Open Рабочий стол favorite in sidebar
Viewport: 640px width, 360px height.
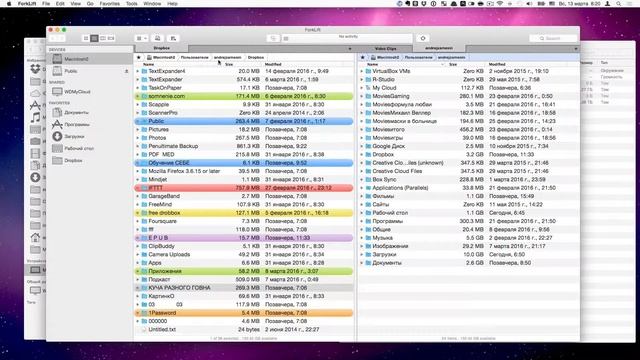[x=89, y=149]
